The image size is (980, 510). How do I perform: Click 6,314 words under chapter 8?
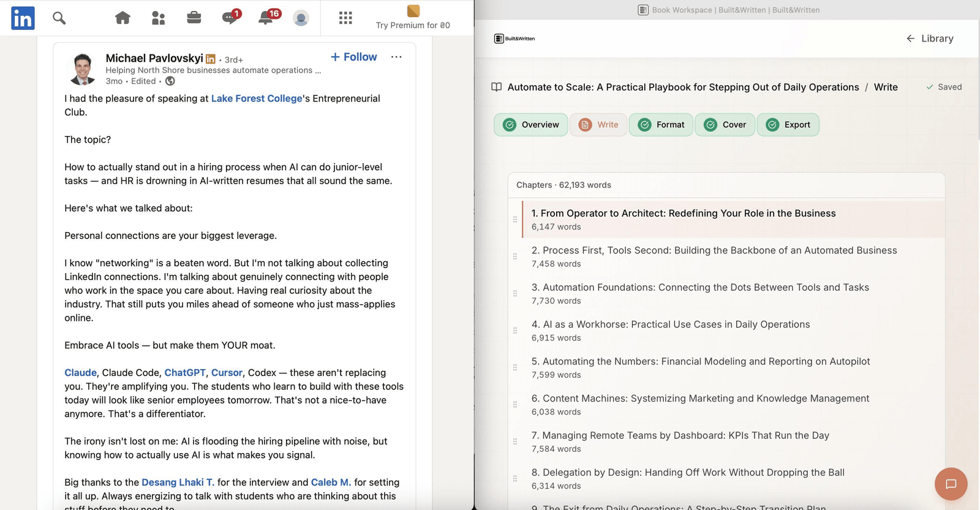(556, 486)
